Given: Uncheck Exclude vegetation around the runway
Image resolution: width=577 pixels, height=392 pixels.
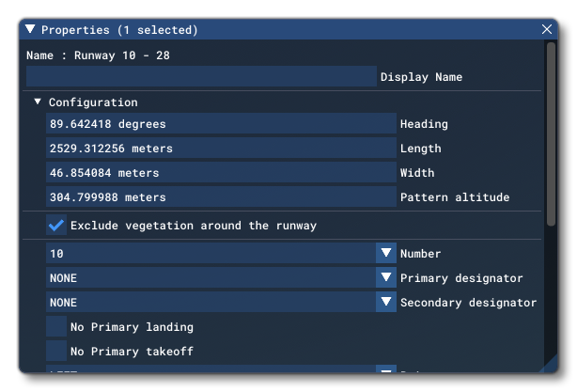Looking at the screenshot, I should (56, 225).
